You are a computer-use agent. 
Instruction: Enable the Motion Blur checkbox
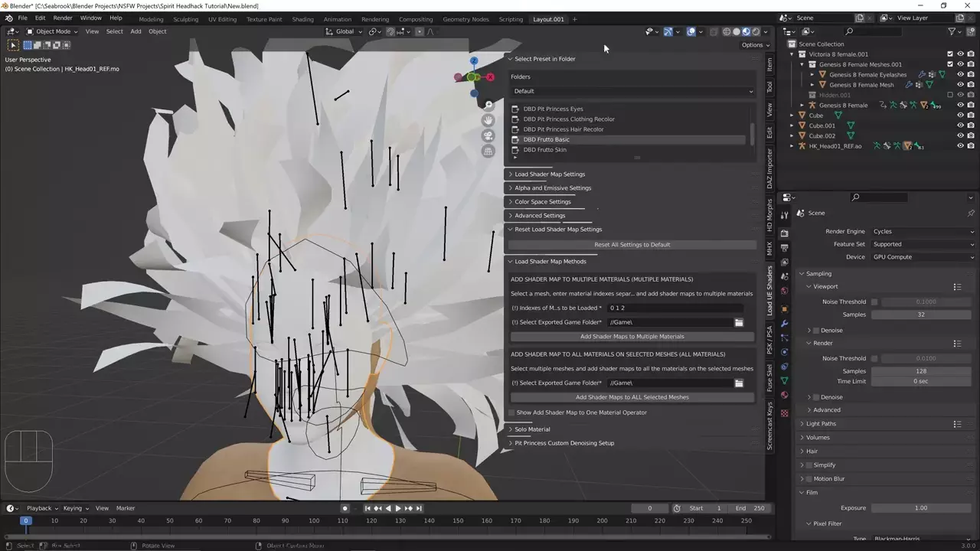coord(808,479)
